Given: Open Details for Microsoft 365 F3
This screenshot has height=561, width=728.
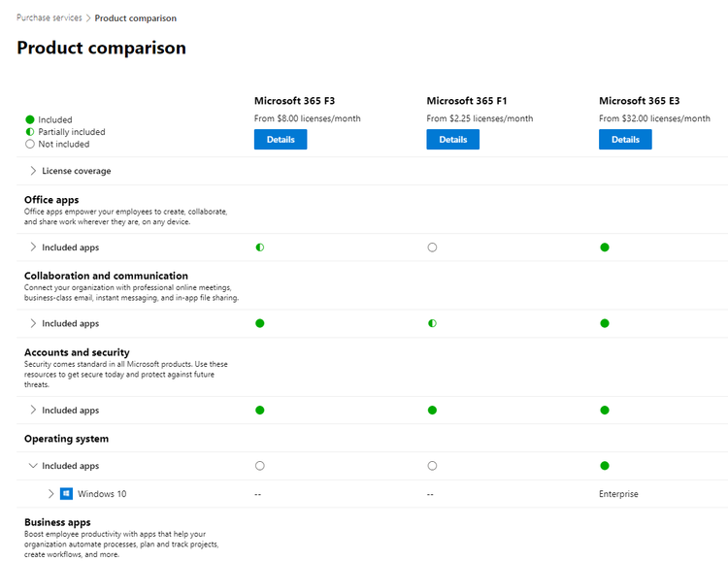Looking at the screenshot, I should point(281,140).
